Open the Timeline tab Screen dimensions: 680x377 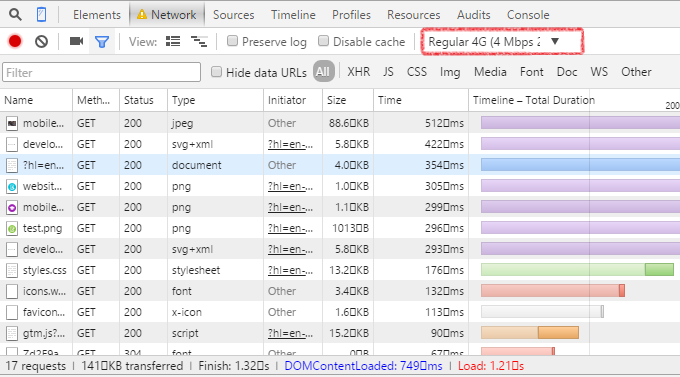coord(293,15)
